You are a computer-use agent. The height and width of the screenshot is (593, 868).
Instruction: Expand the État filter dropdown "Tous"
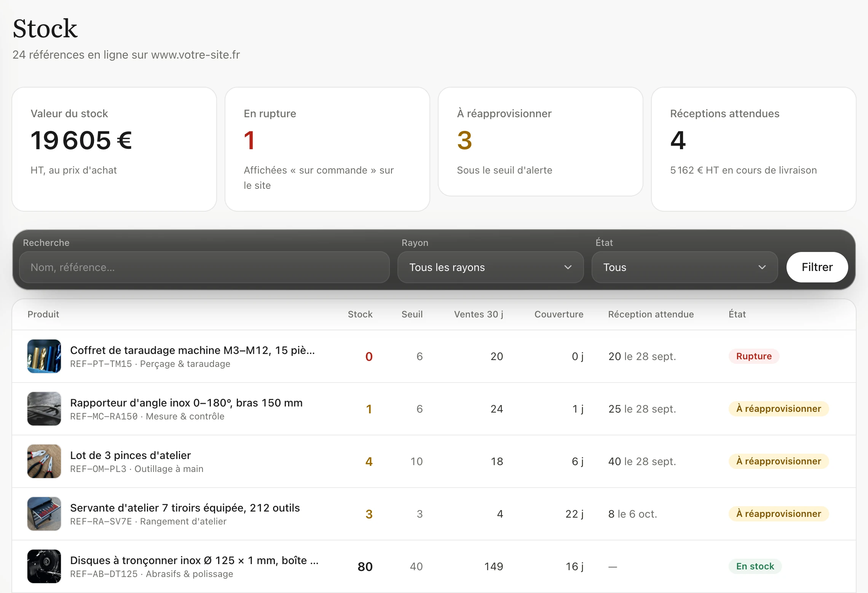pyautogui.click(x=685, y=267)
